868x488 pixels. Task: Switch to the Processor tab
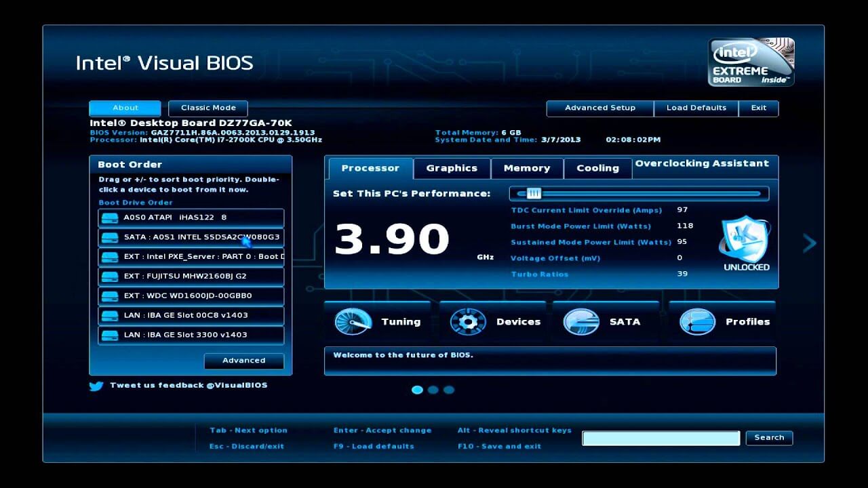[x=370, y=168]
